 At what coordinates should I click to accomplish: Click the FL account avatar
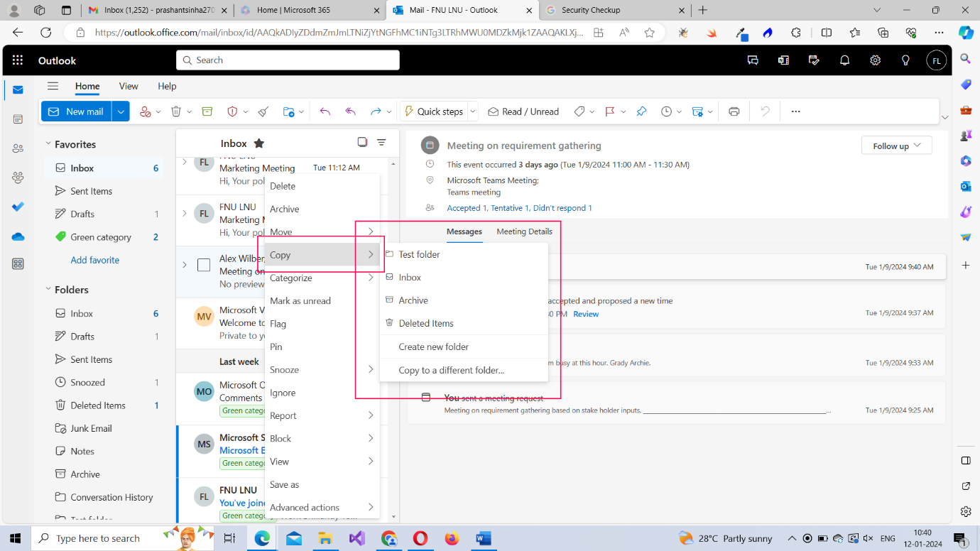[937, 60]
